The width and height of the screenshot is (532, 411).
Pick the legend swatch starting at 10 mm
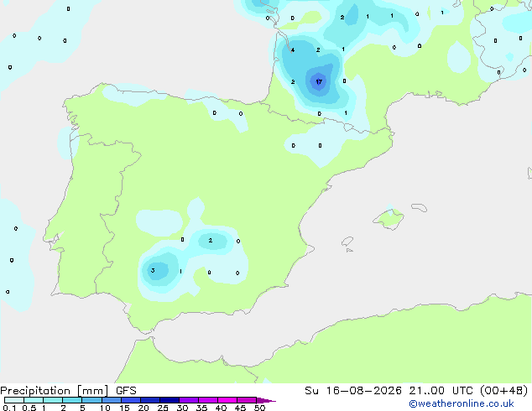[111, 400]
